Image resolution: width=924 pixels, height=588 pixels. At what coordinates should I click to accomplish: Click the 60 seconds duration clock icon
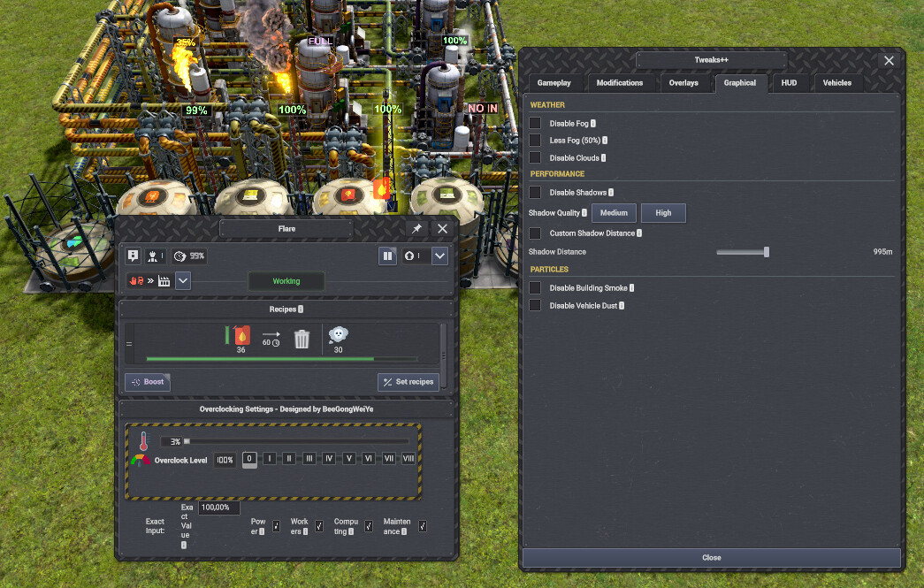click(x=276, y=342)
